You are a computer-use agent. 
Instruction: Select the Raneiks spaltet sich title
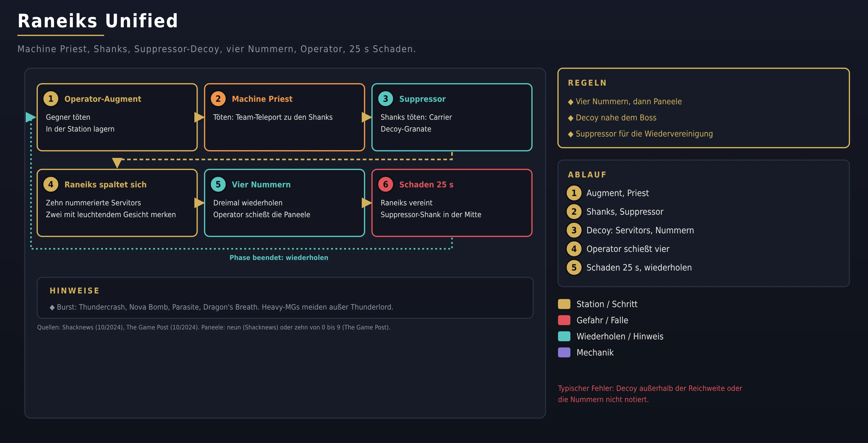(x=105, y=185)
